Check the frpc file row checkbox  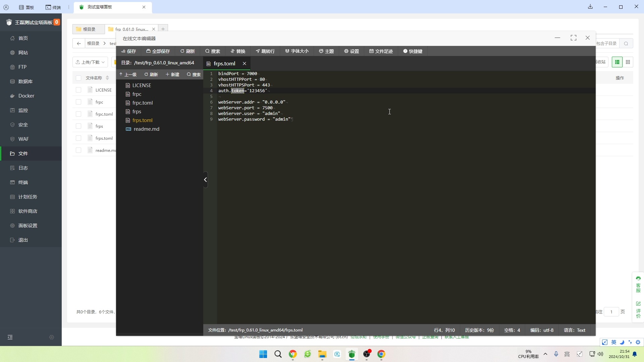(78, 102)
